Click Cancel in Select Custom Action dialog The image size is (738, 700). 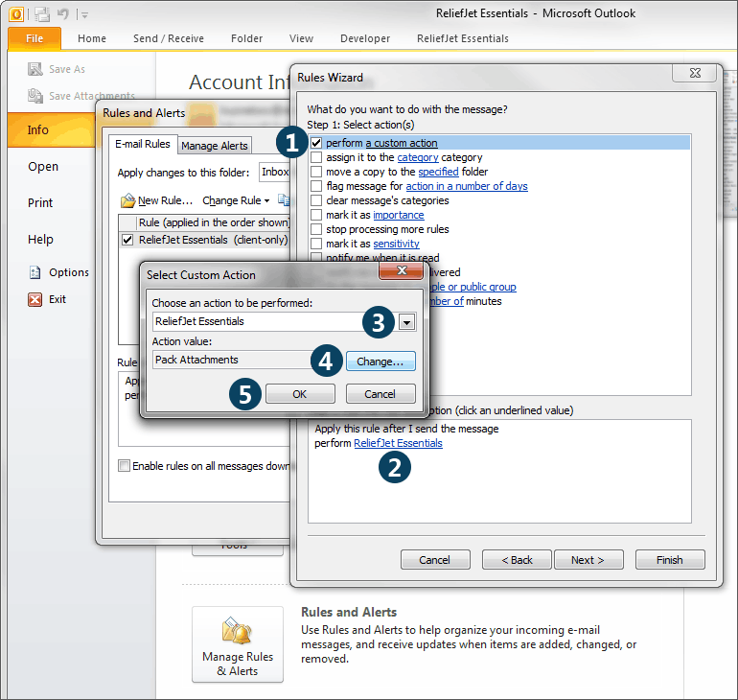pyautogui.click(x=381, y=393)
